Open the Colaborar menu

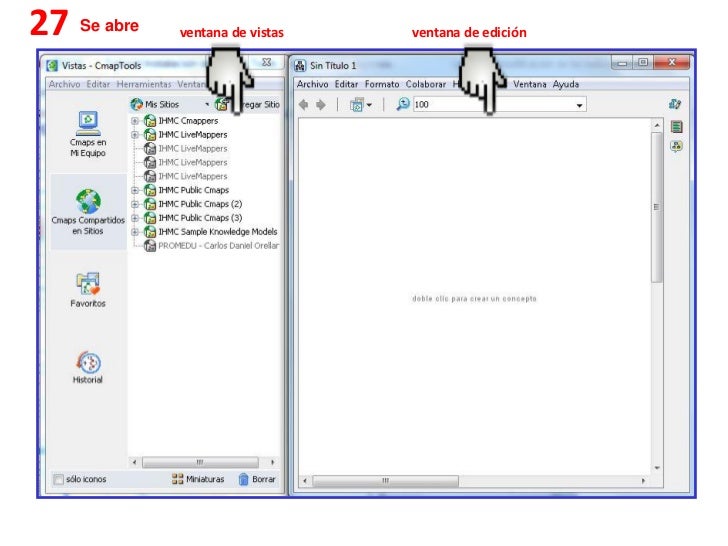(426, 84)
